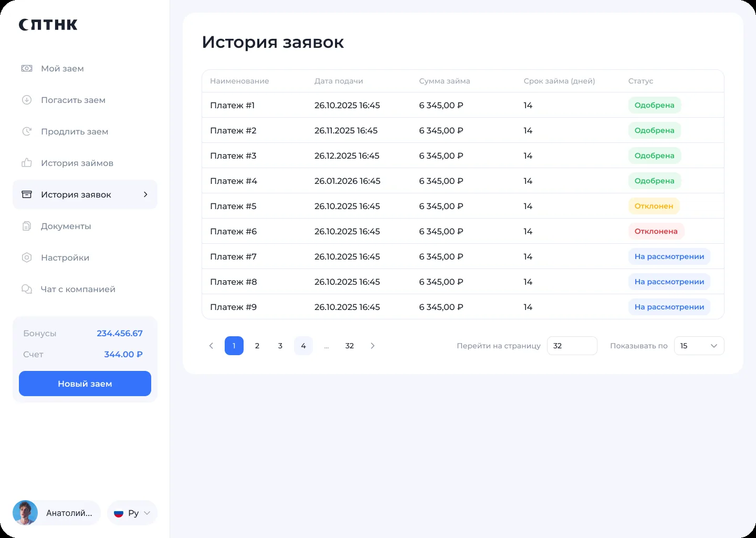Click the hexagon gear icon beside Настройки
756x538 pixels.
coord(27,257)
